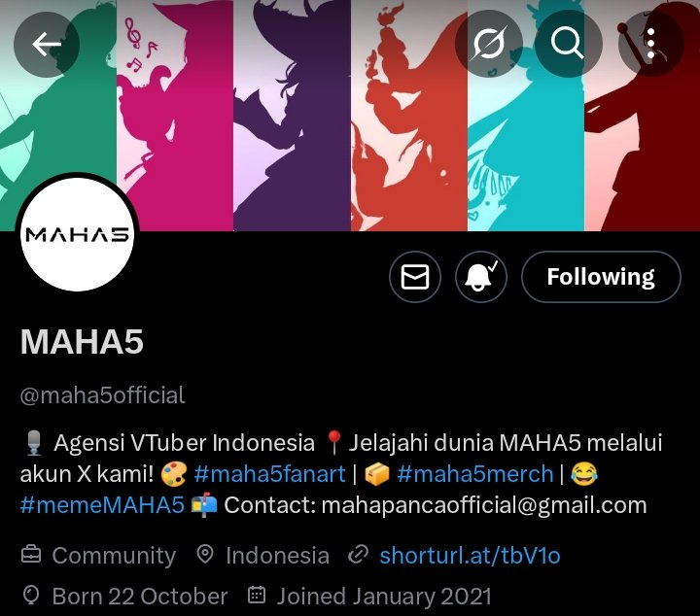Open the #maha5merch hashtag
This screenshot has height=616, width=700.
475,474
